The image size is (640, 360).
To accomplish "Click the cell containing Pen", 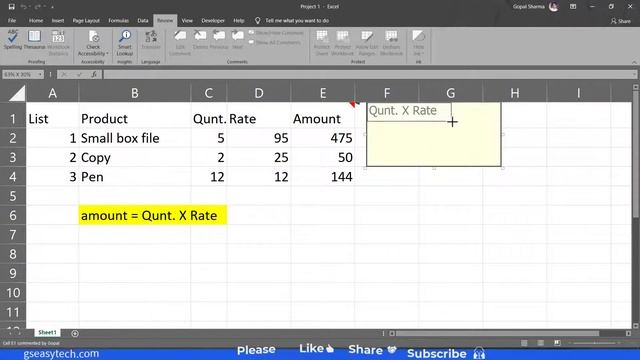I will [135, 177].
